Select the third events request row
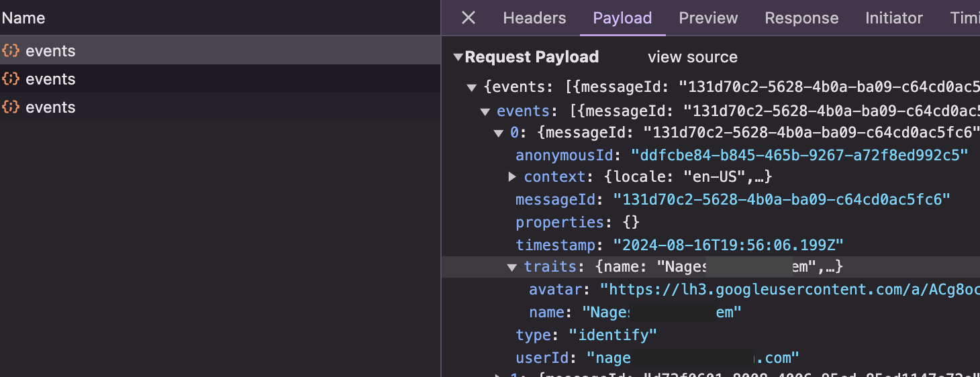This screenshot has height=377, width=980. point(50,107)
